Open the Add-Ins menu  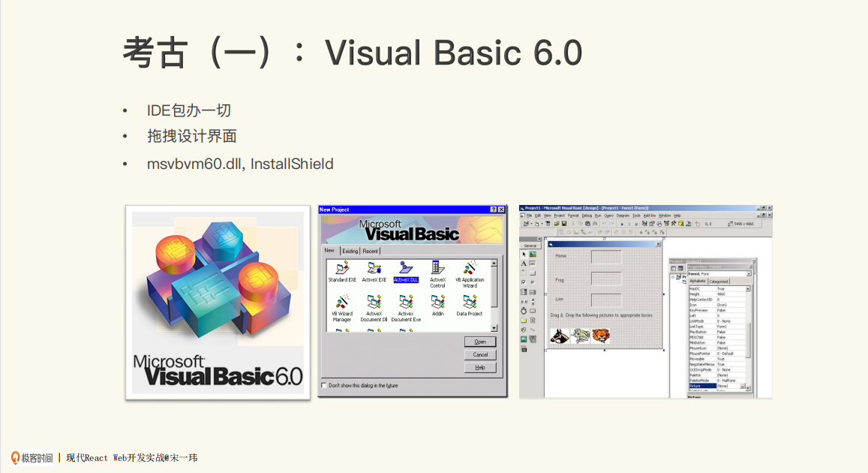coord(650,215)
